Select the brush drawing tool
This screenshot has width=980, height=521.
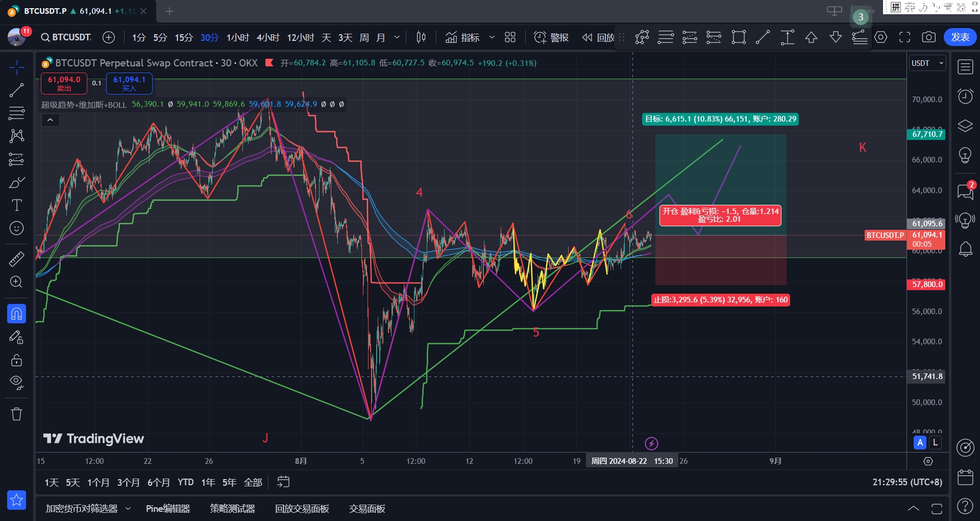pos(16,182)
